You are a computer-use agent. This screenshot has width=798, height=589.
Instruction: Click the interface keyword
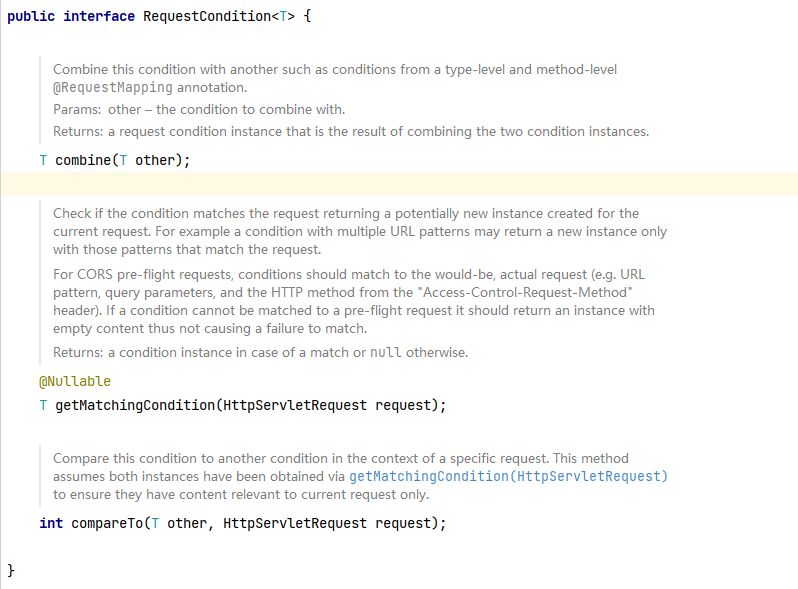tap(99, 16)
